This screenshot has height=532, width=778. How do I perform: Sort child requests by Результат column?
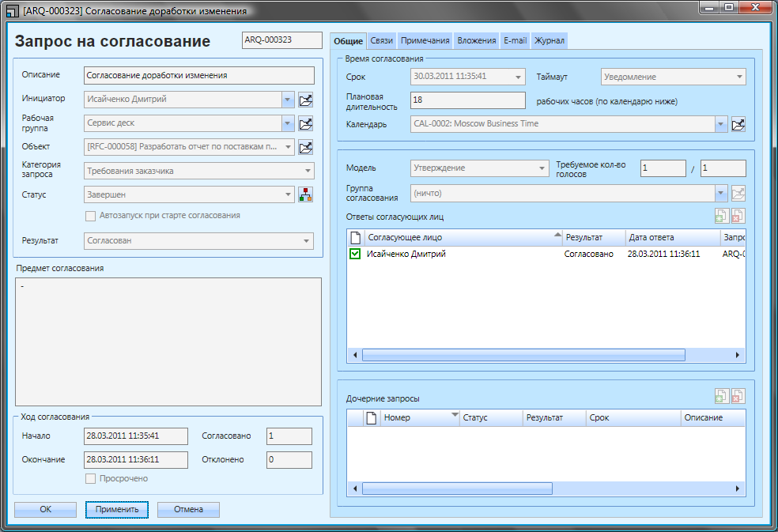click(x=555, y=418)
